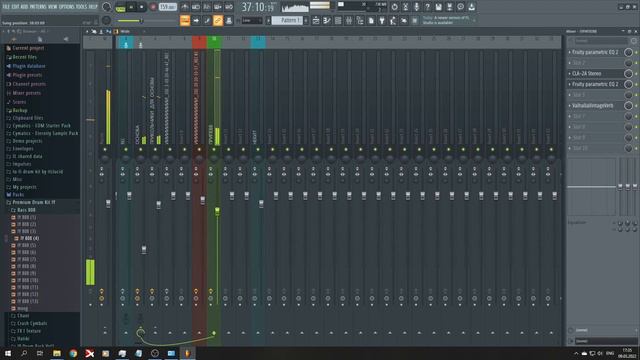This screenshot has height=360, width=640.
Task: Collapse the Premium Drum Kit browser folder
Action: (x=33, y=202)
